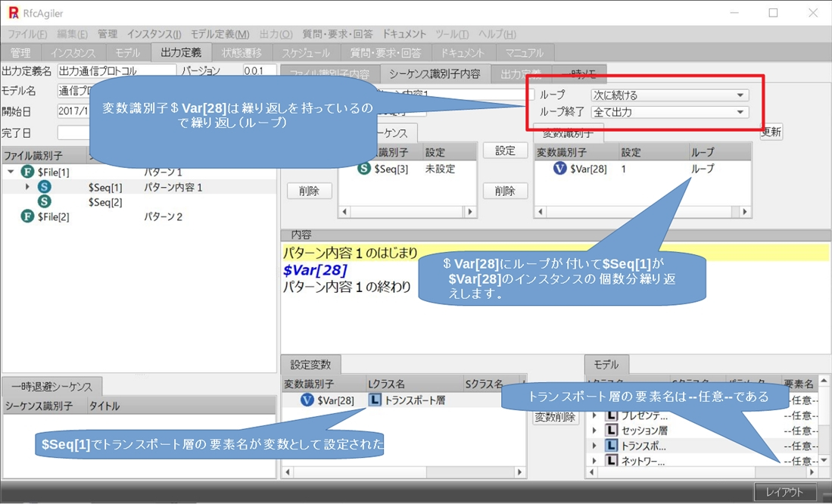Click the V icon in the 設定変数 list

point(307,400)
